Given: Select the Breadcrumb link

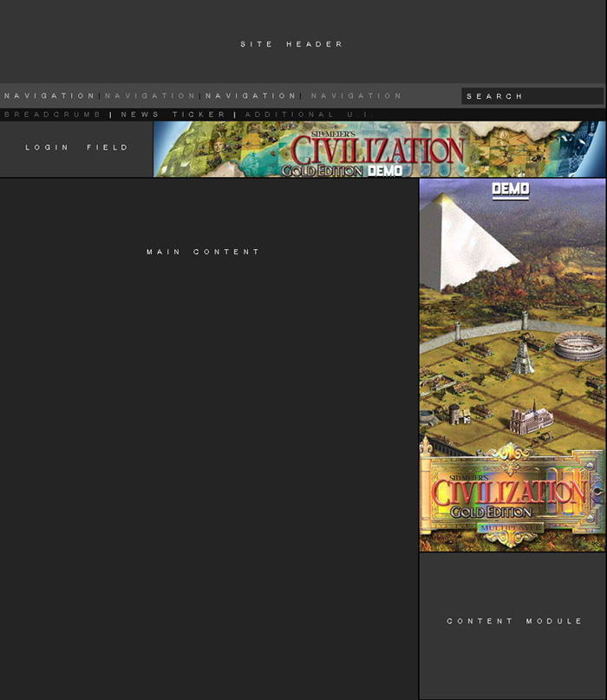Looking at the screenshot, I should (53, 114).
